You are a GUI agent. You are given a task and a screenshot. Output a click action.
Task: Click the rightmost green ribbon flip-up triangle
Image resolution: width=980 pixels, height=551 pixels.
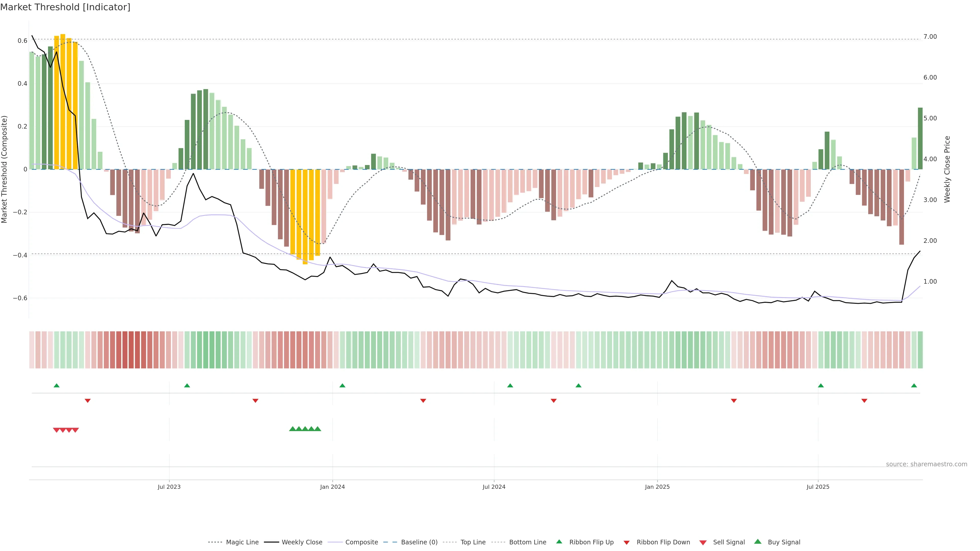pos(914,386)
